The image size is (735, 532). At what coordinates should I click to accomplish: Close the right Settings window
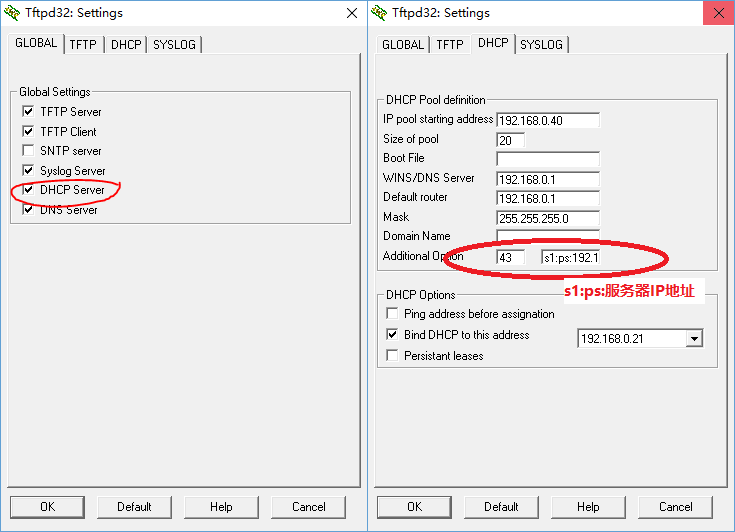(719, 13)
